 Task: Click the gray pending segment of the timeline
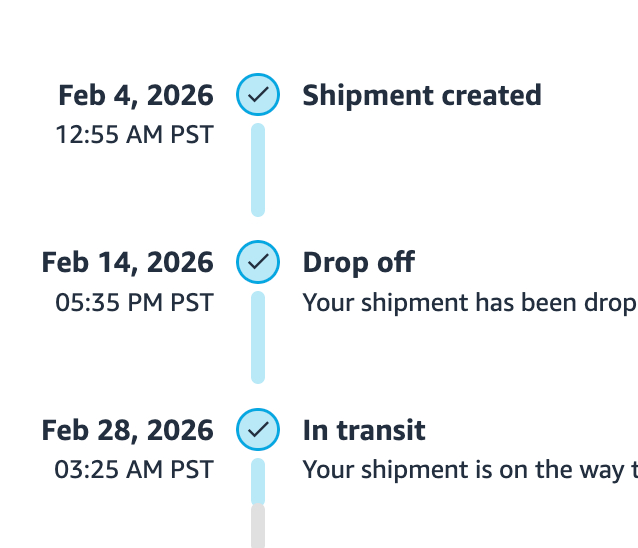(258, 526)
